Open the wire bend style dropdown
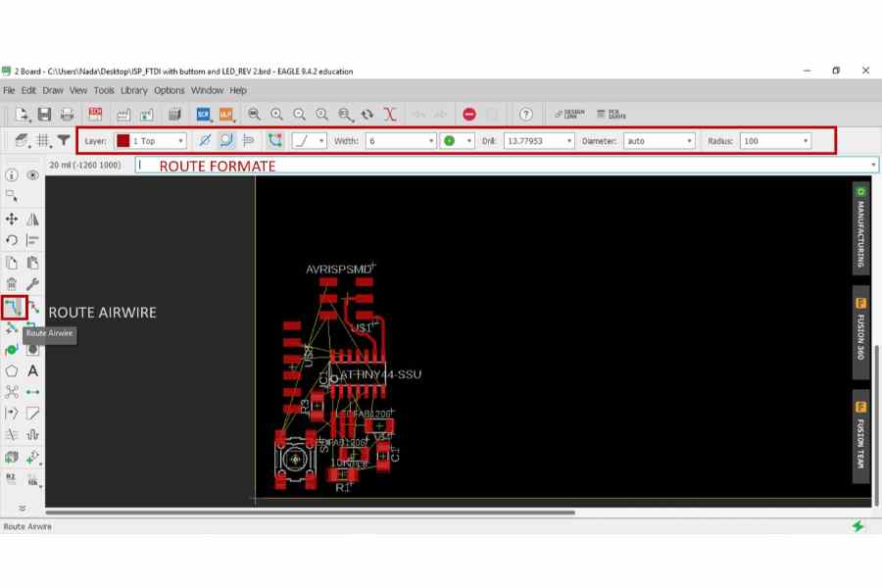882x588 pixels. click(x=310, y=141)
